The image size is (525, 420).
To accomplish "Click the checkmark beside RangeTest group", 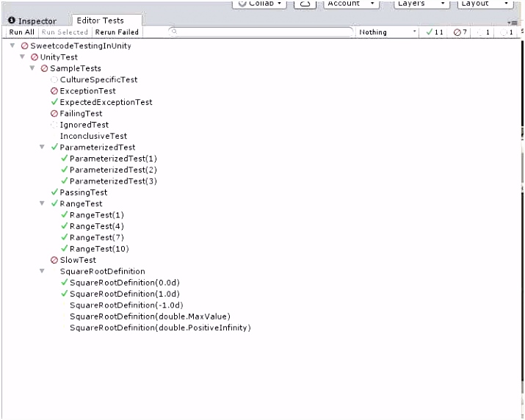I will click(54, 203).
